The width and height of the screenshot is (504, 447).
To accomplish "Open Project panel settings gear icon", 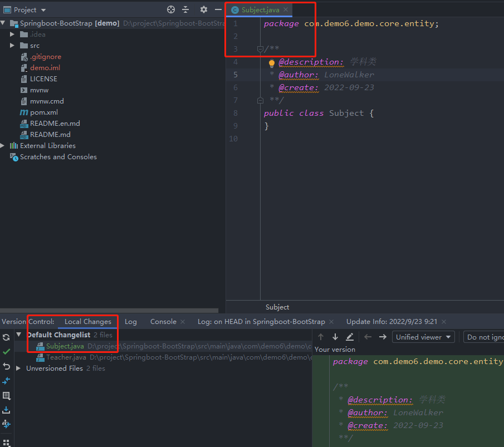I will [203, 9].
